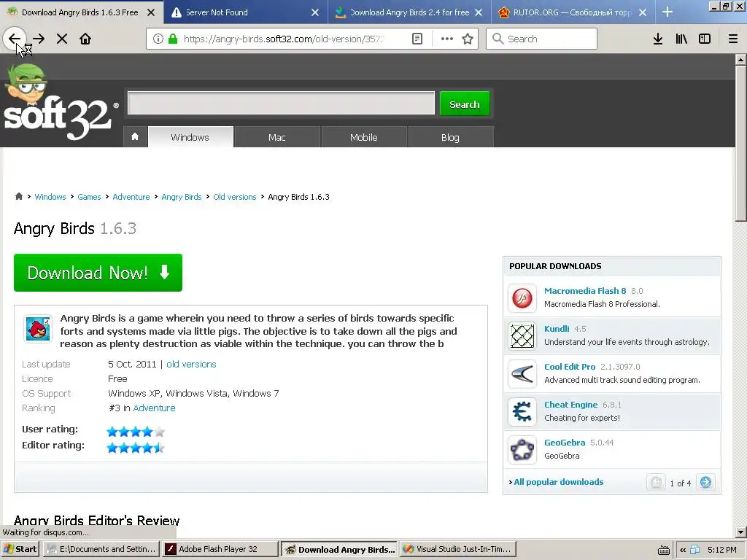Screen dimensions: 747x560
Task: Click the Download Now! button
Action: click(98, 273)
